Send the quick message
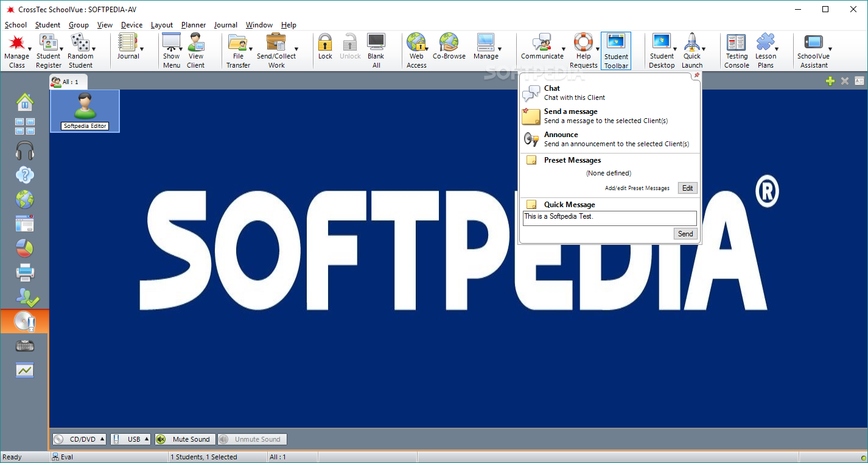This screenshot has height=463, width=868. (x=685, y=234)
